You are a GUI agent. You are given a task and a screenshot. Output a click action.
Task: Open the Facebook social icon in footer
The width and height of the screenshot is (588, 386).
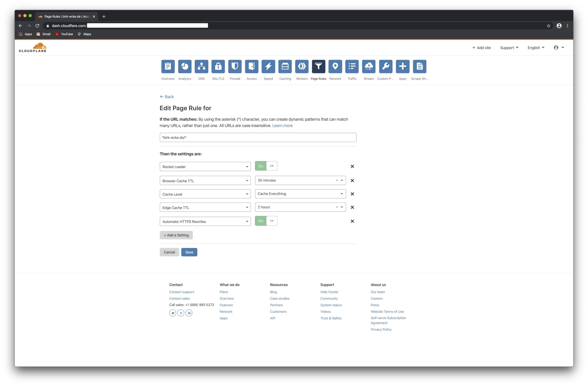tap(181, 313)
